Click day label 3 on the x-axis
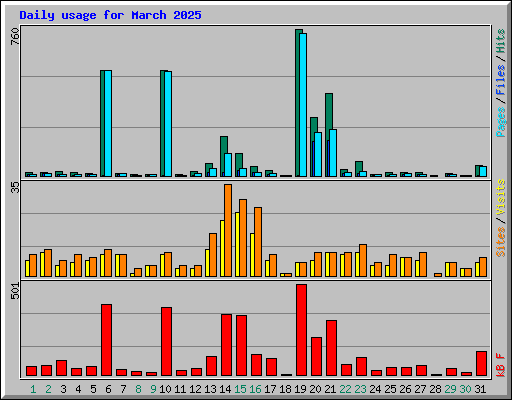This screenshot has height=400, width=512. 63,389
